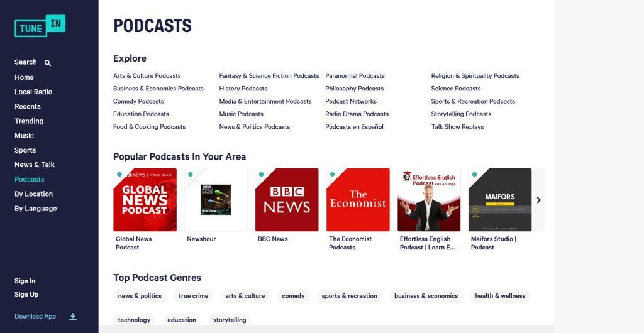Open History Podcasts link
The image size is (644, 333).
243,89
